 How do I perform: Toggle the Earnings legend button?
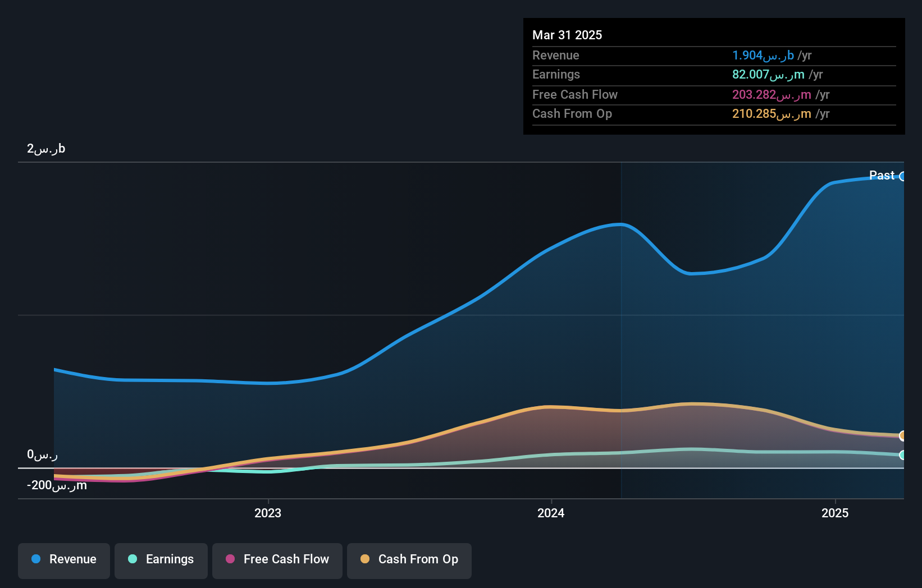click(x=161, y=561)
